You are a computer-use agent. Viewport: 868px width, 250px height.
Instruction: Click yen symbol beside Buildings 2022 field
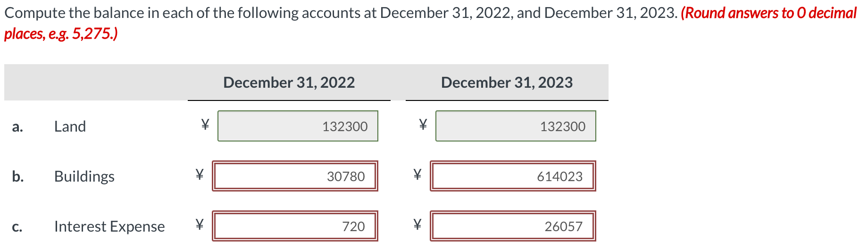pos(200,175)
